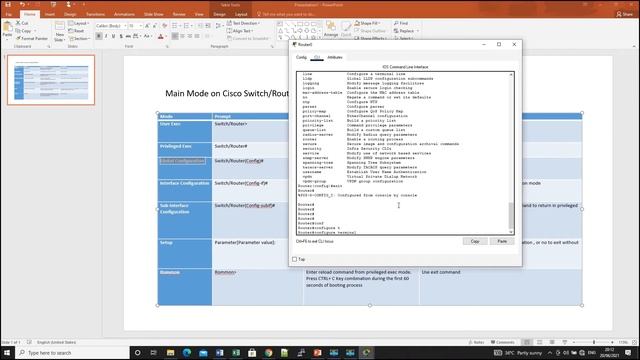Open the Windows Start menu
The image size is (640, 360).
7,353
